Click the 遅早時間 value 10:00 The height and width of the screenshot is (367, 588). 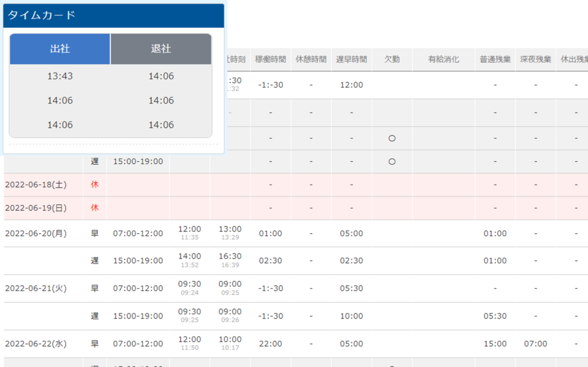[352, 316]
